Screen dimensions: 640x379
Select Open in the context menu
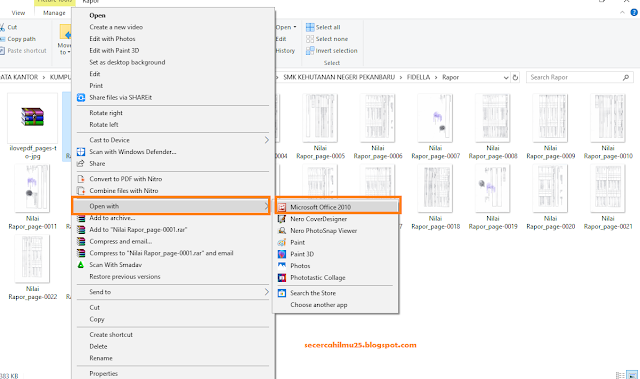point(97,15)
